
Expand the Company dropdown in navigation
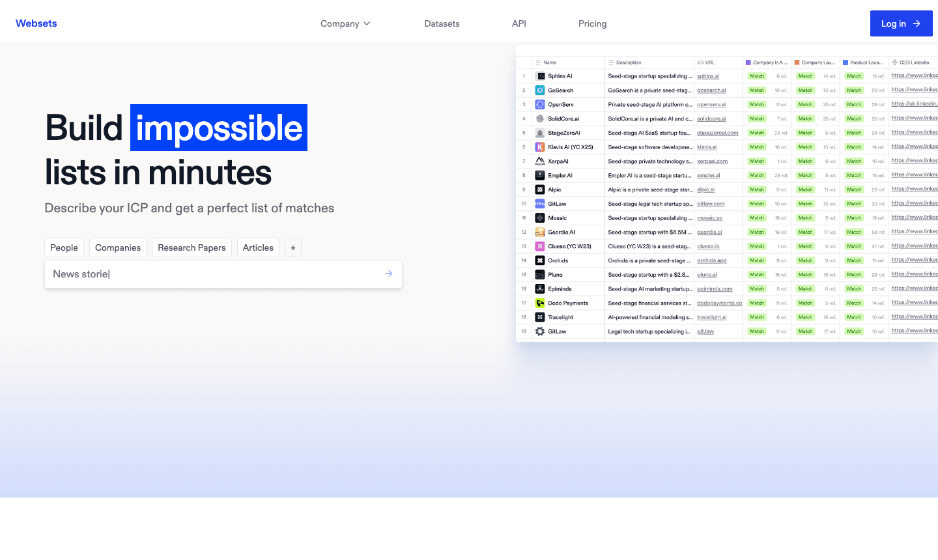click(345, 23)
